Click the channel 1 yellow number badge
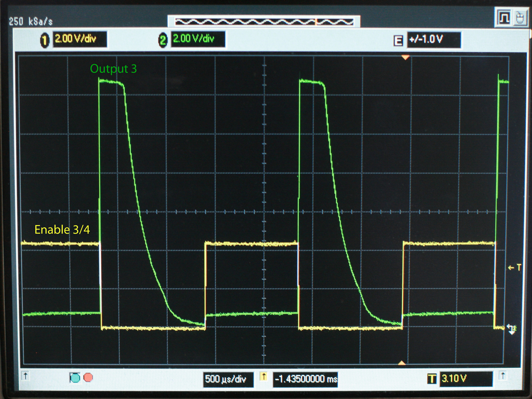 pos(45,41)
